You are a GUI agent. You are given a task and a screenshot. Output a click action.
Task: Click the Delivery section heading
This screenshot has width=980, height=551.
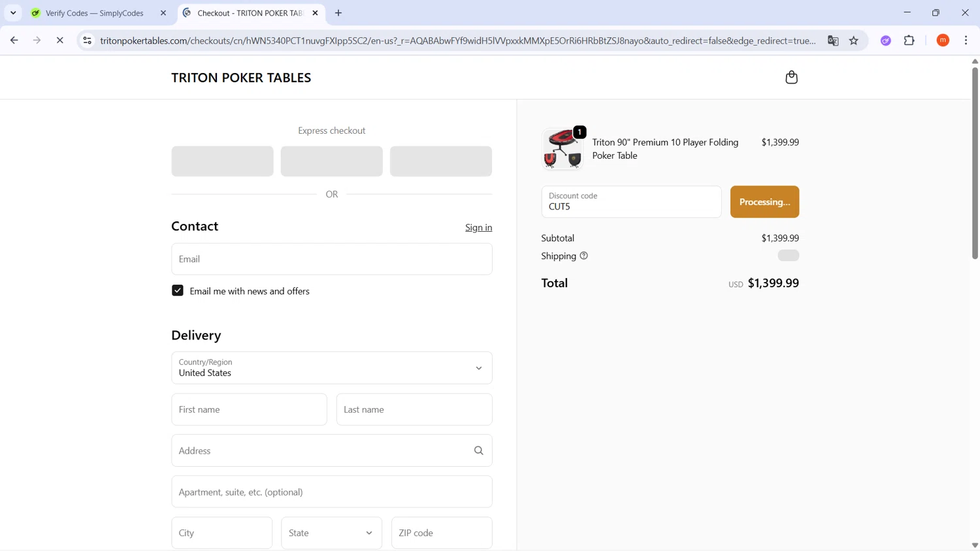point(196,335)
